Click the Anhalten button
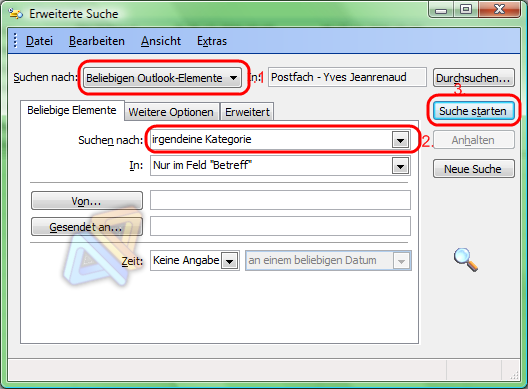 pos(473,140)
